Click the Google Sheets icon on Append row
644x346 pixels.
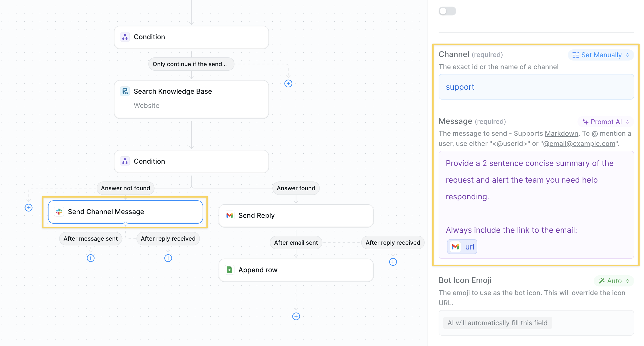(229, 270)
